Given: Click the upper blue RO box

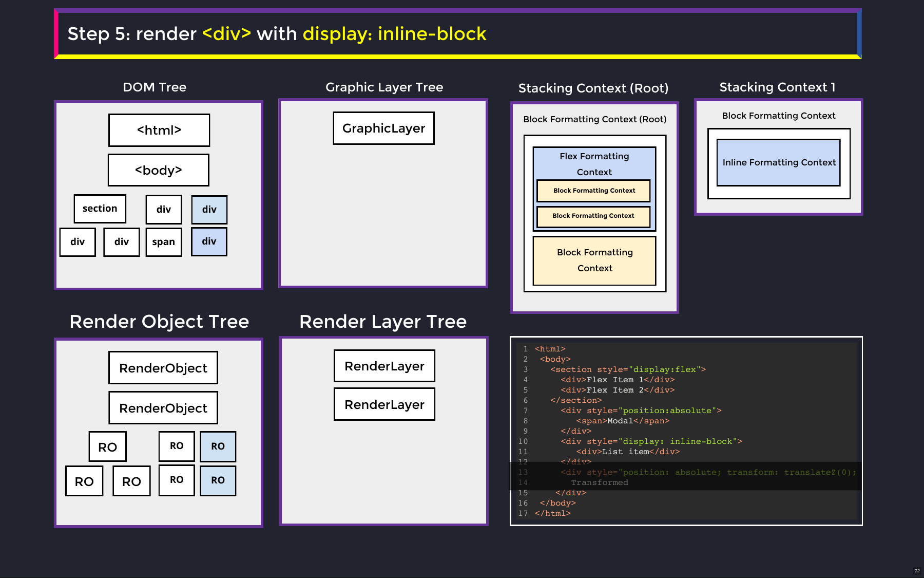Looking at the screenshot, I should [x=218, y=446].
